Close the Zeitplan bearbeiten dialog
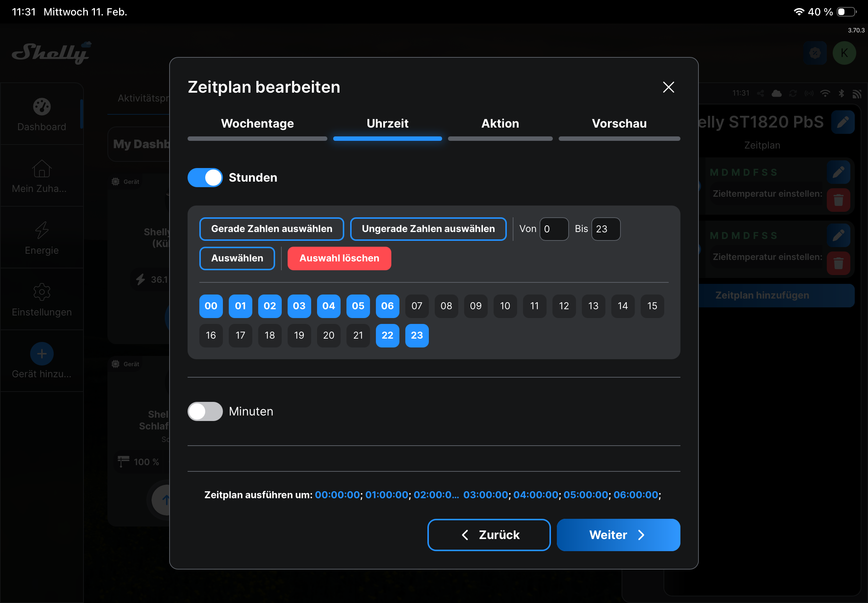This screenshot has width=868, height=603. (x=668, y=87)
